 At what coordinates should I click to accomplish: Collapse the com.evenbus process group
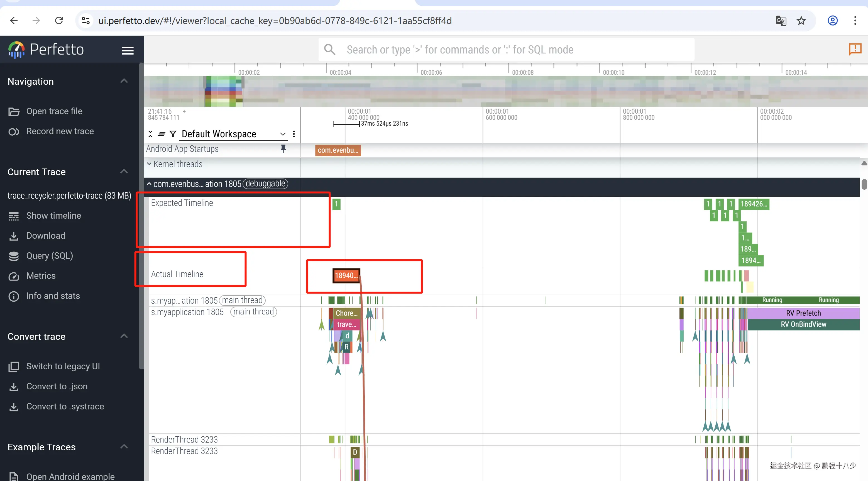coord(149,184)
